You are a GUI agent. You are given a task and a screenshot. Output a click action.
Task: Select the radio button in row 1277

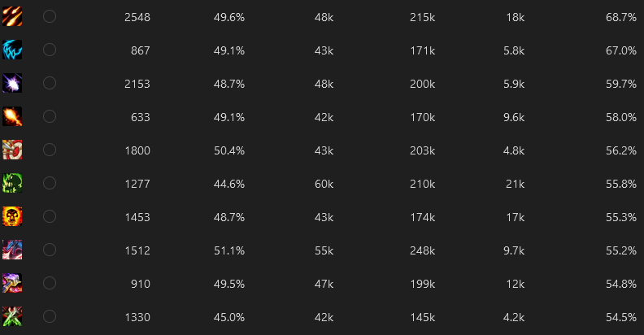tap(50, 183)
